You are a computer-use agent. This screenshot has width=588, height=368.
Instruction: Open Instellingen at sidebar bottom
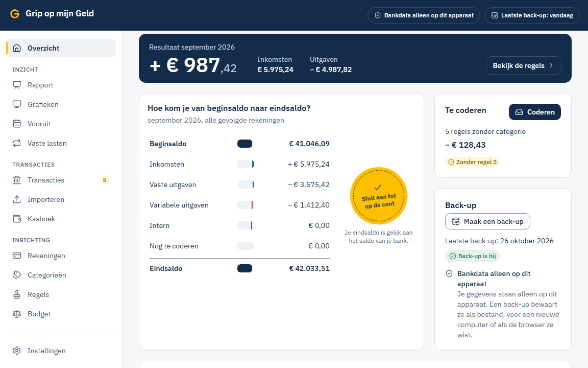(61, 351)
